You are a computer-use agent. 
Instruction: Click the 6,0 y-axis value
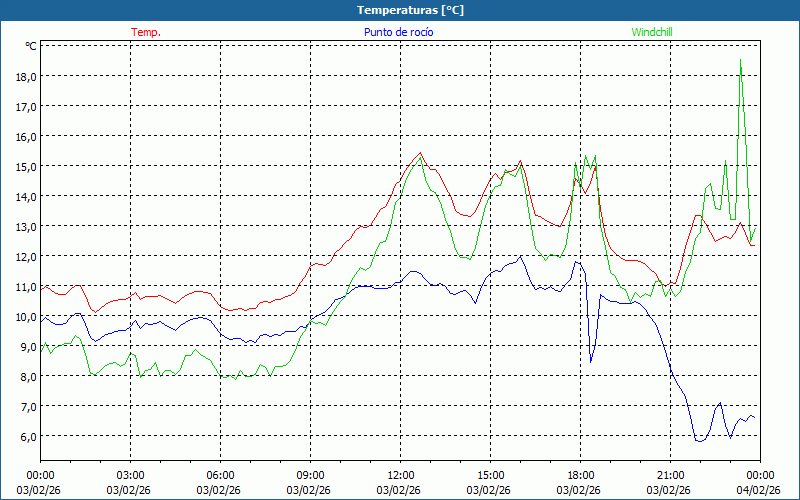pos(25,436)
